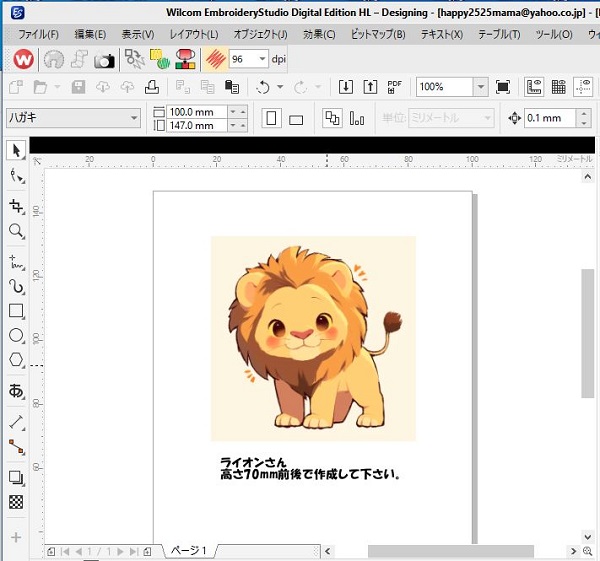Viewport: 600px width, 561px height.
Task: Click the zoom navigator icon at bottom right
Action: [x=588, y=551]
